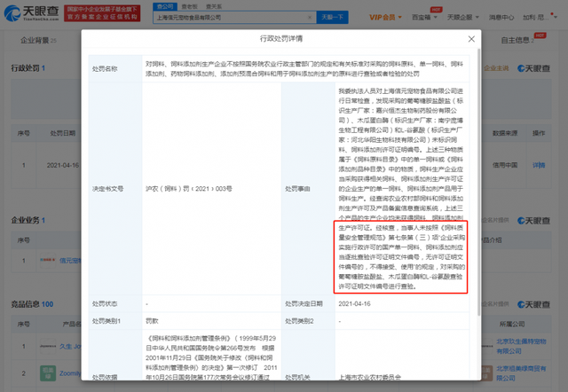This screenshot has height=392, width=568.
Task: Click the 天眼一下 search button
Action: (332, 18)
